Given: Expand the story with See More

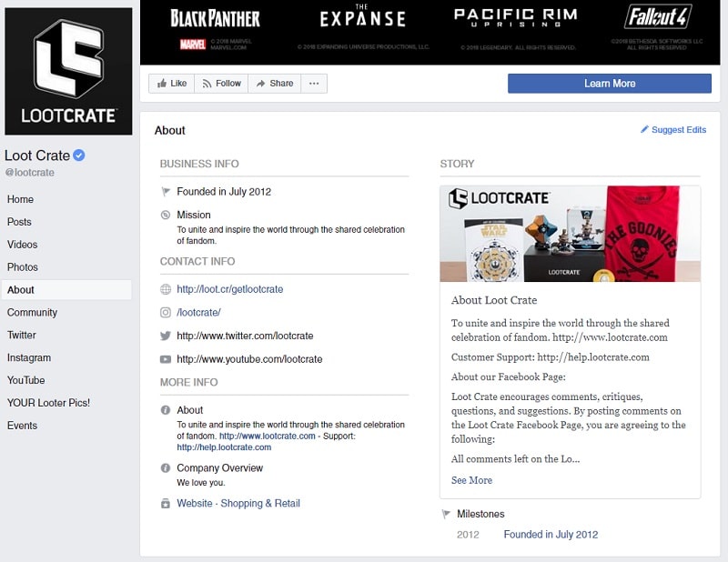Looking at the screenshot, I should pos(471,480).
